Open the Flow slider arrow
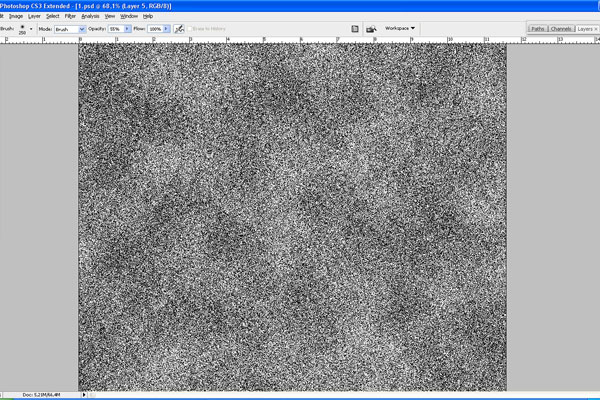The height and width of the screenshot is (400, 600). pos(167,29)
